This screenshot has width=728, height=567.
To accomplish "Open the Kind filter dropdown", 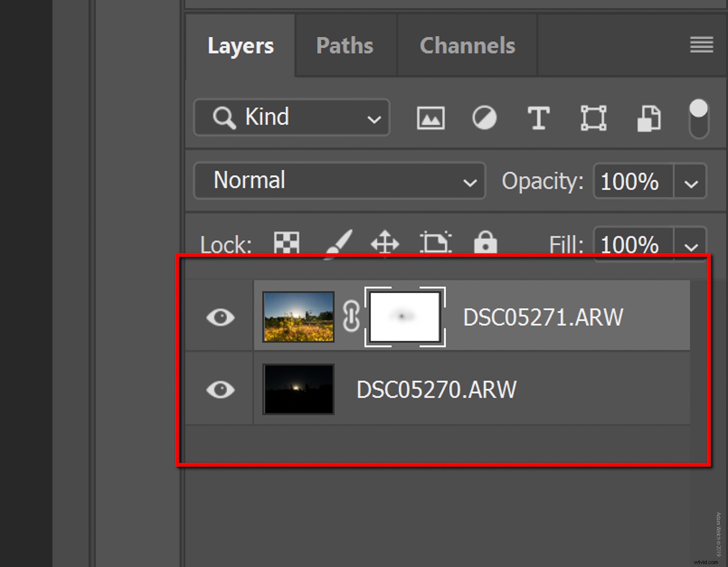I will pyautogui.click(x=373, y=117).
